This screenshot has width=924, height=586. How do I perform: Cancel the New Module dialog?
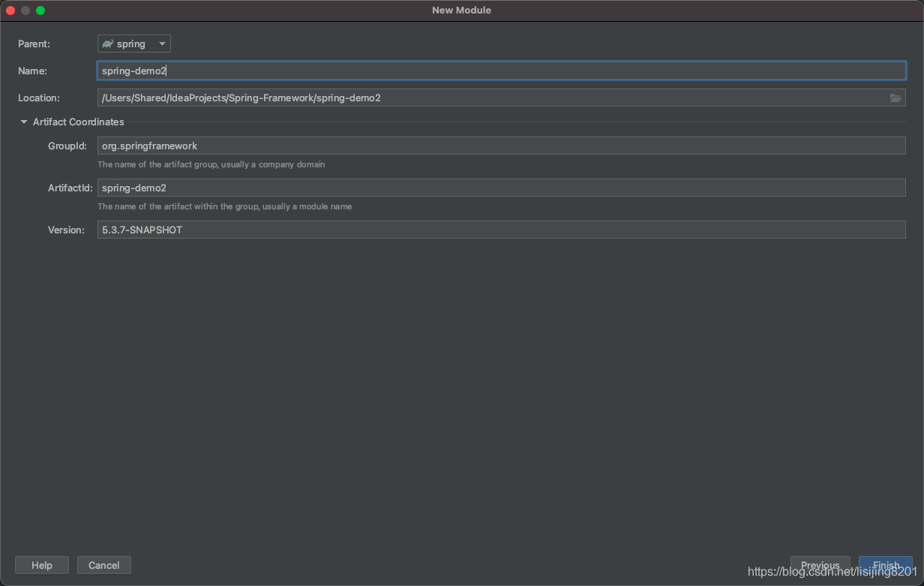pos(104,565)
